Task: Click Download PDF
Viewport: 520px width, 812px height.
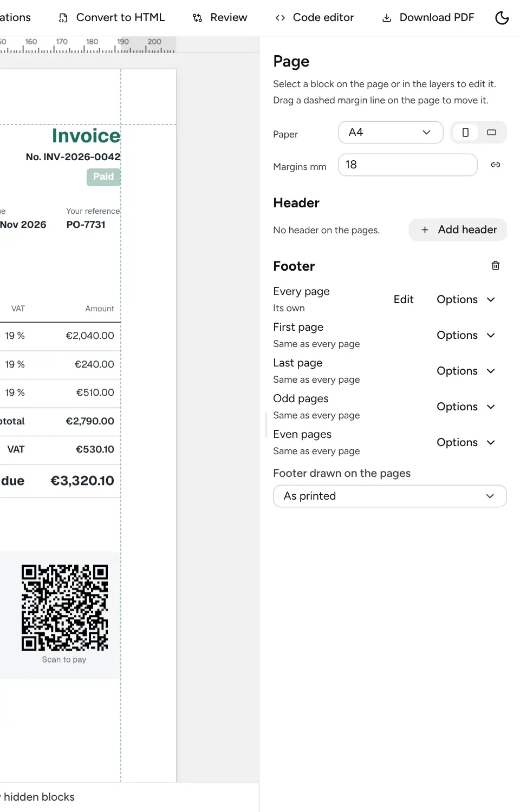Action: 428,18
